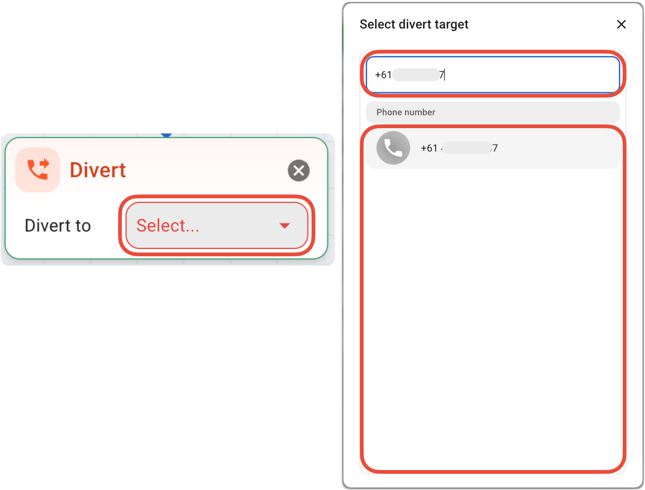Click the blurred digits in the search field
This screenshot has height=490, width=645.
[416, 75]
